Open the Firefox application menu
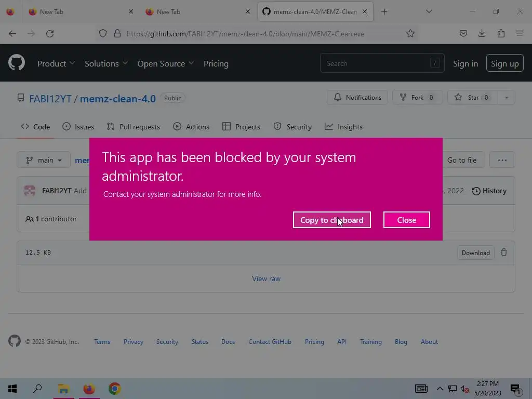 pos(520,33)
